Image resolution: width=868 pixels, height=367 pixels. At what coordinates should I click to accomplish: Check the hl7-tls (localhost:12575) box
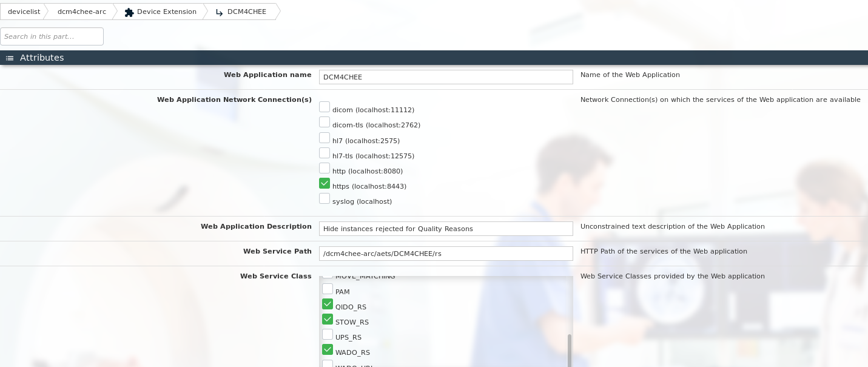325,153
